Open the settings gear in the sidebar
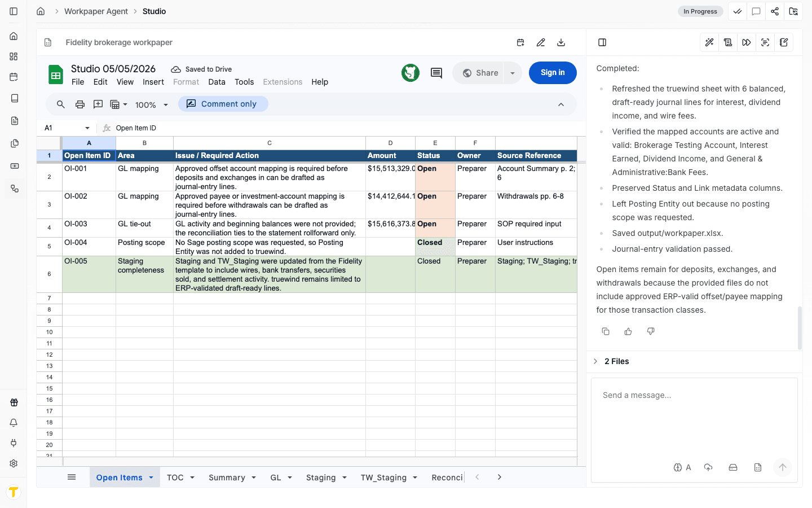Screen dimensions: 812x508 14,463
